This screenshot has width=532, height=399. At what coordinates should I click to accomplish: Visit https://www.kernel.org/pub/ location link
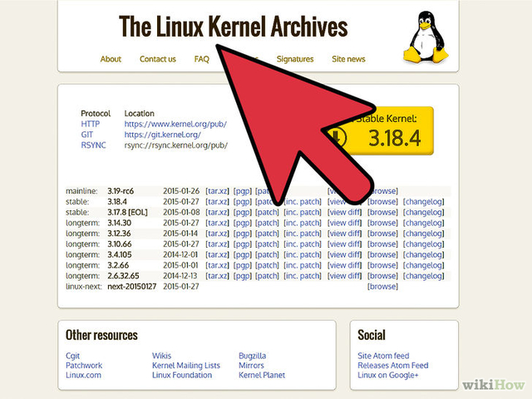pyautogui.click(x=175, y=124)
